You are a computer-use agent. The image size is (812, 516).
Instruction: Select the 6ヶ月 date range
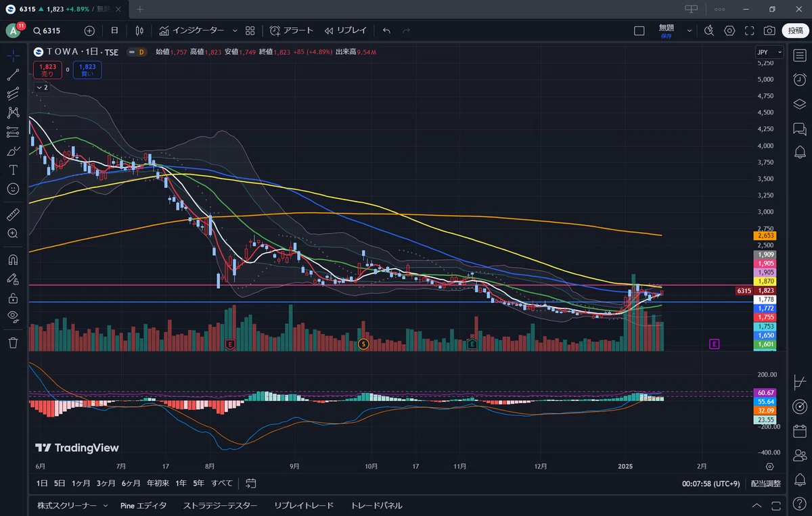point(131,484)
